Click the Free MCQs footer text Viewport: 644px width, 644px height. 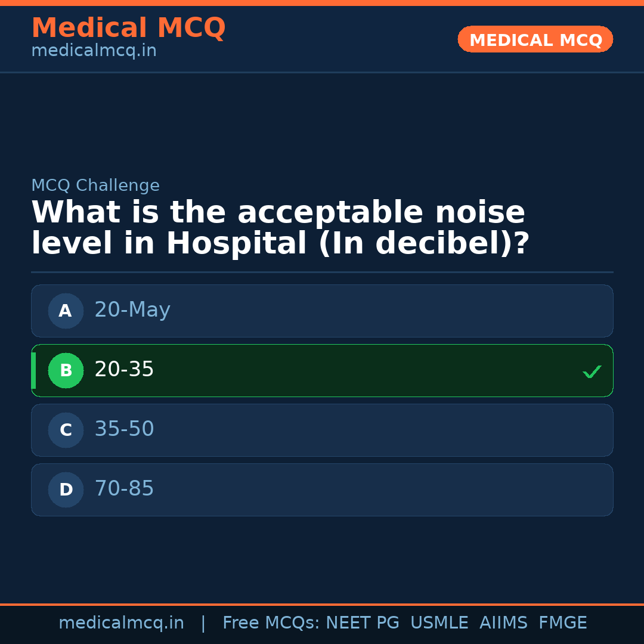tap(271, 623)
